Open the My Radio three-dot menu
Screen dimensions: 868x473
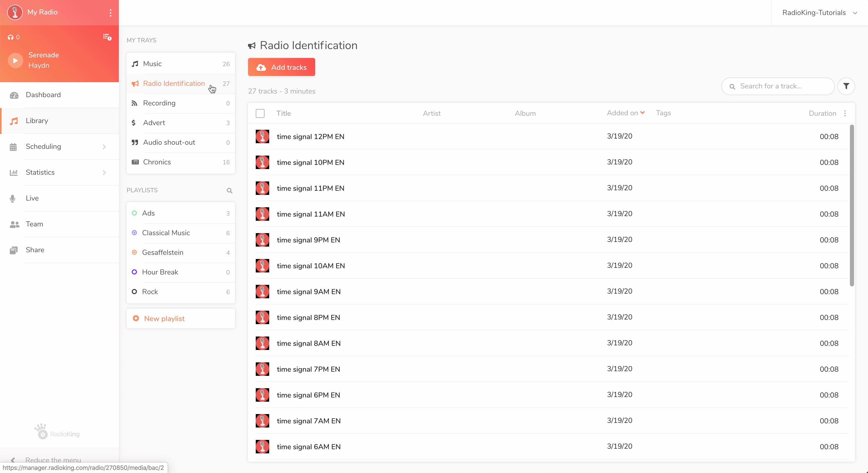click(111, 12)
